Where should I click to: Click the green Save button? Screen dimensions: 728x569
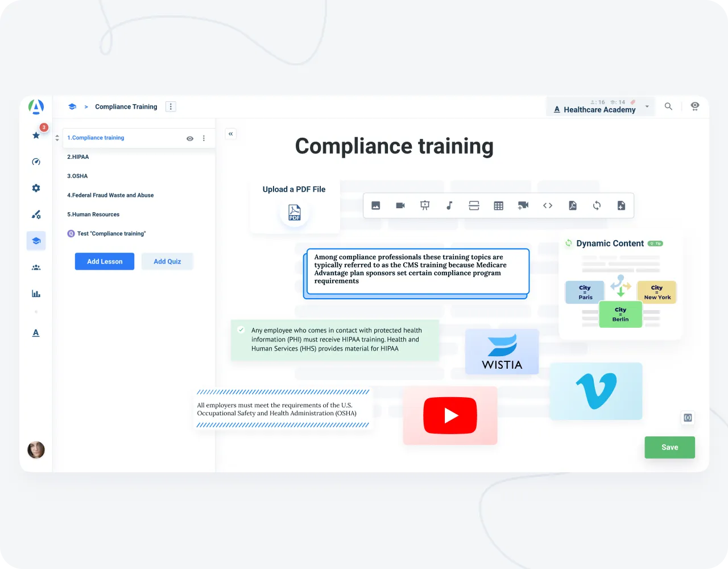[x=669, y=447]
